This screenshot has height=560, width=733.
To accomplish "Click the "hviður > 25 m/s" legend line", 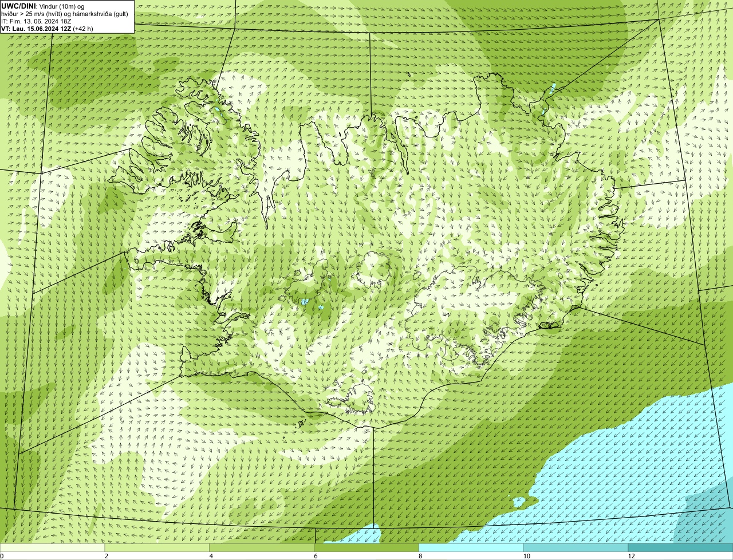I will [x=65, y=14].
